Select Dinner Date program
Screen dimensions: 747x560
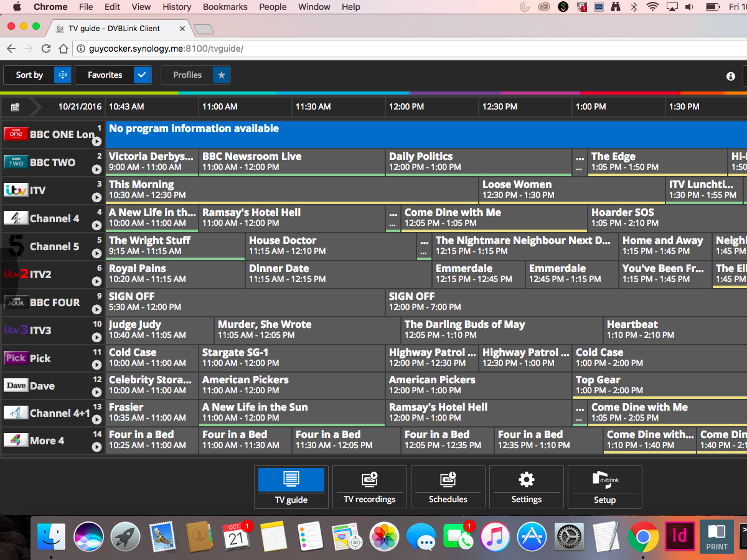tap(339, 274)
